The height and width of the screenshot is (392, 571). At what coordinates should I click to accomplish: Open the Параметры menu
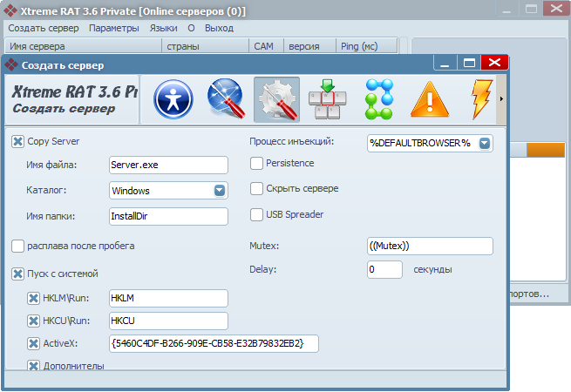[x=114, y=28]
